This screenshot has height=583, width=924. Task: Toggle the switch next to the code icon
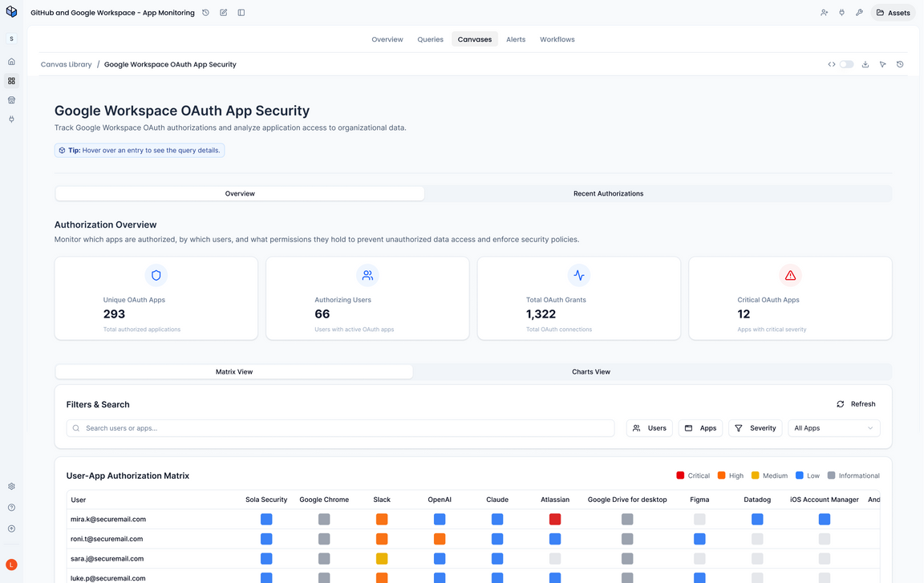[847, 63]
